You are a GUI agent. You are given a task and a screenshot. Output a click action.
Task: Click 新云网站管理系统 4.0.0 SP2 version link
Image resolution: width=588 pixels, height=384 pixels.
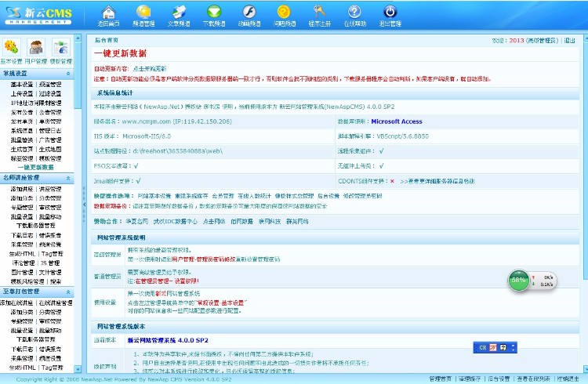[168, 340]
